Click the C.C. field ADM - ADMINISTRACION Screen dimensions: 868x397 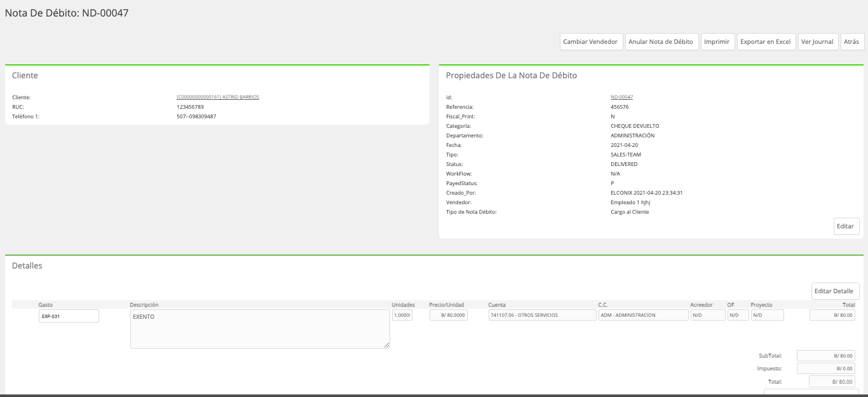click(x=643, y=315)
